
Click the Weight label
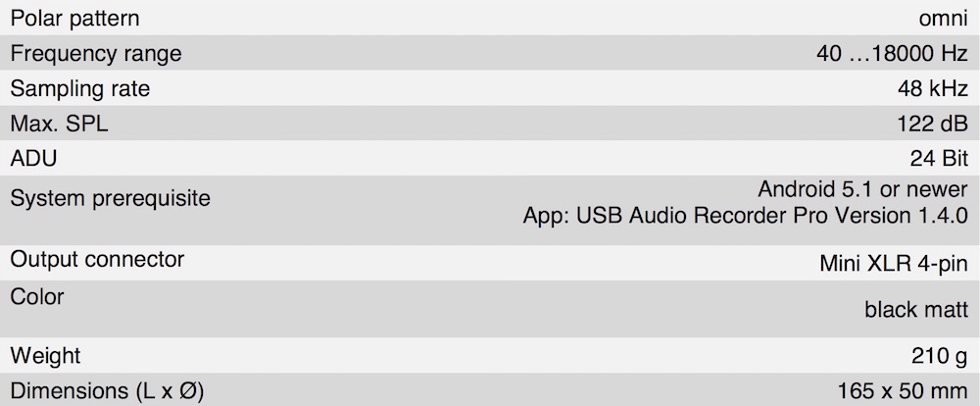(45, 356)
